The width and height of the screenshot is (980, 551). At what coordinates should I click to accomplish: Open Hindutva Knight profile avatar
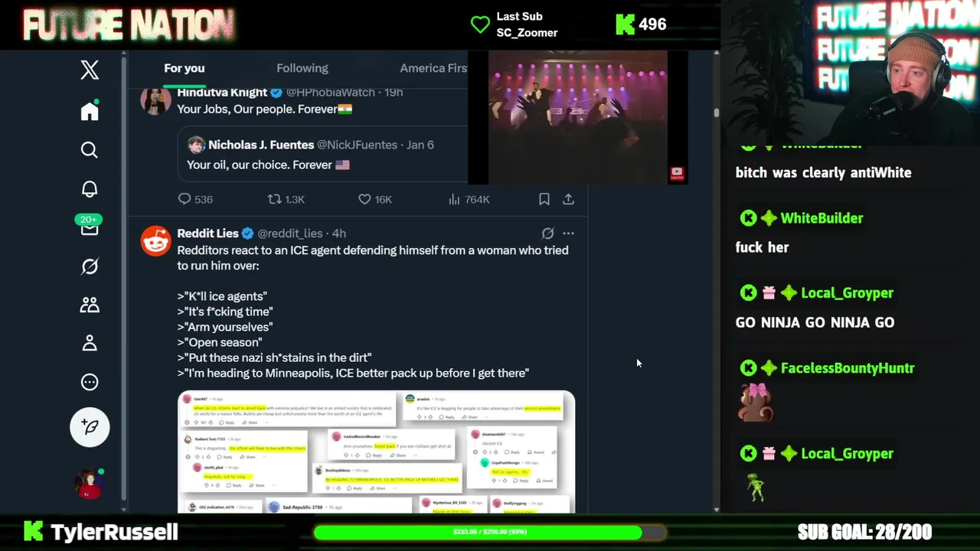[x=155, y=100]
